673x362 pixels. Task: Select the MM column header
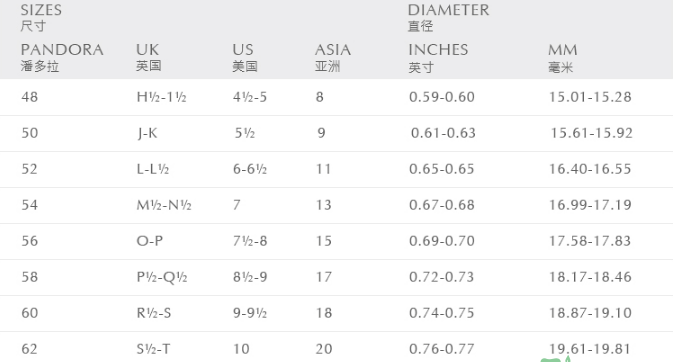tap(562, 57)
